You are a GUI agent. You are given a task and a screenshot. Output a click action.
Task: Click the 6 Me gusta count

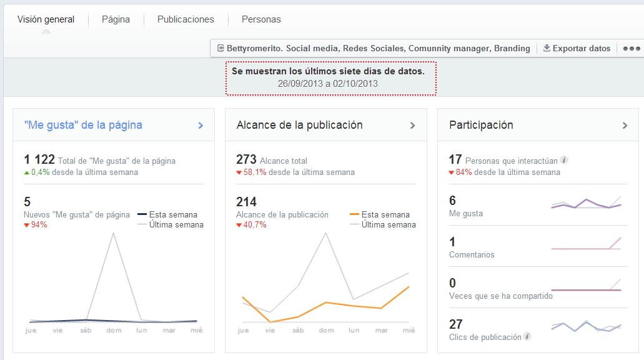(x=452, y=201)
